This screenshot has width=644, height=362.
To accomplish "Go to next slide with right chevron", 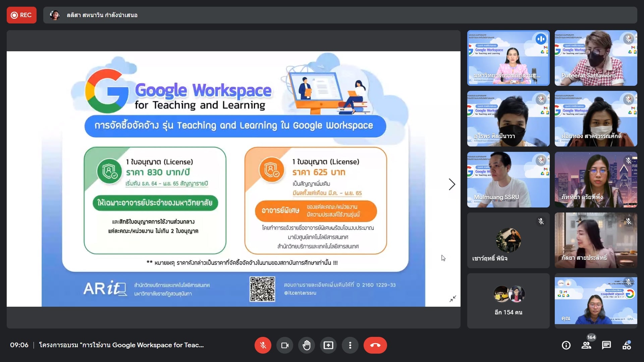I will pyautogui.click(x=452, y=184).
